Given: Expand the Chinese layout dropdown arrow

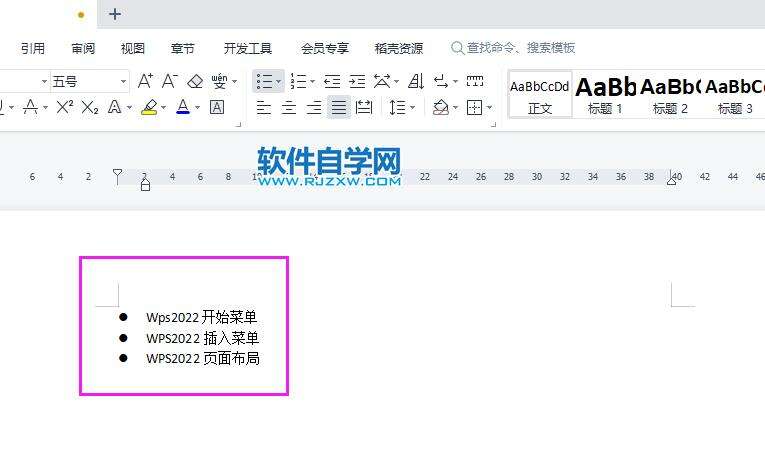Looking at the screenshot, I should pyautogui.click(x=397, y=81).
